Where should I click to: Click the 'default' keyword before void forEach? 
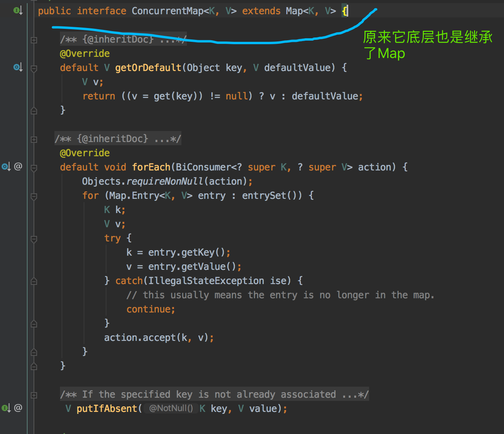click(79, 167)
